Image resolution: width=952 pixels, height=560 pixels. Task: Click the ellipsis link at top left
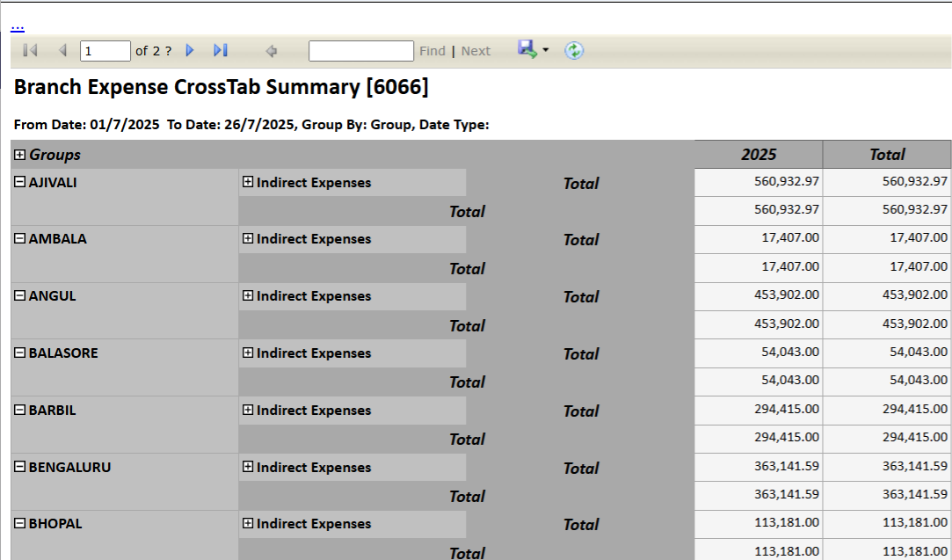pos(18,26)
